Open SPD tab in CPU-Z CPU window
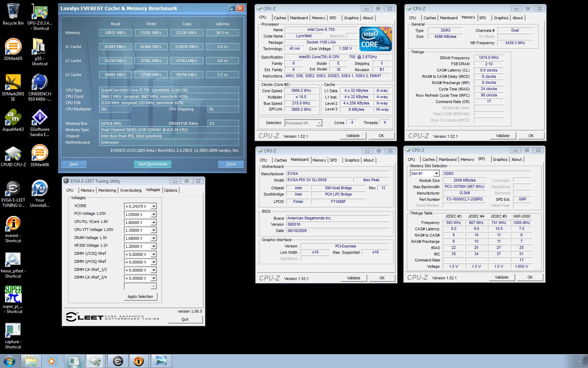 [332, 18]
